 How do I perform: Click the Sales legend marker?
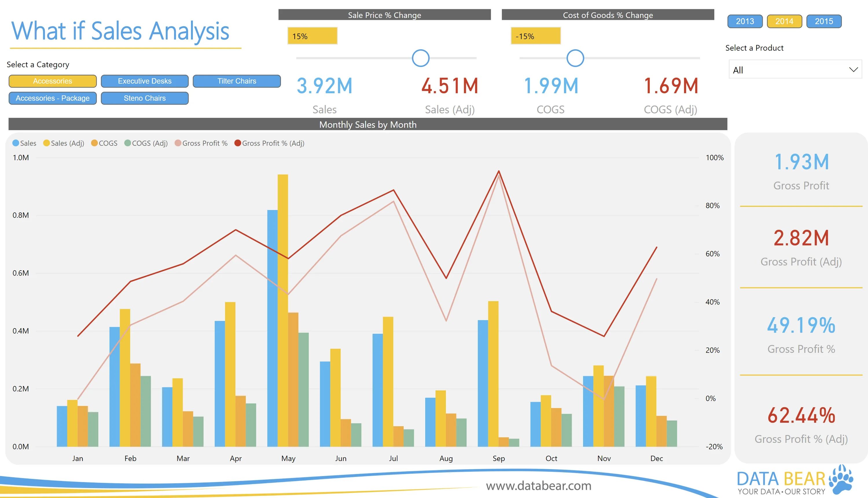coord(16,143)
